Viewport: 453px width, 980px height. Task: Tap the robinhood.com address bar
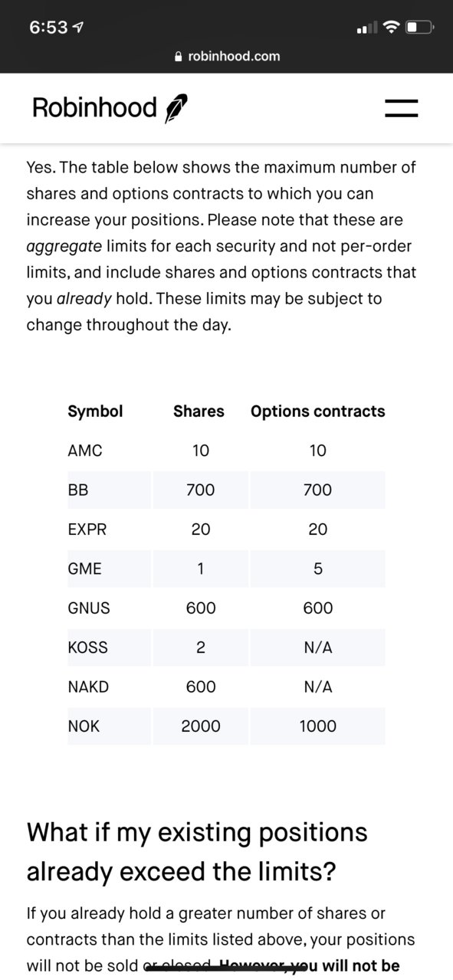point(227,56)
